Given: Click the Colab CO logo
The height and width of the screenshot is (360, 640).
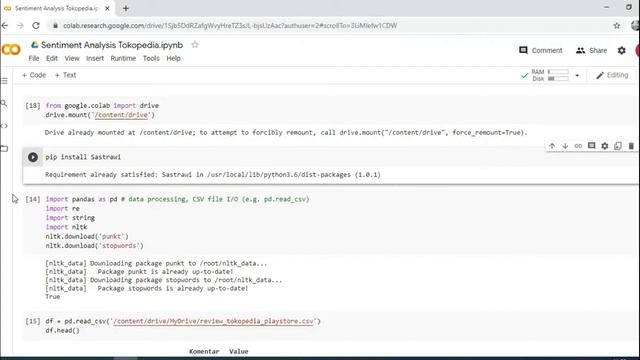Looking at the screenshot, I should pyautogui.click(x=11, y=50).
